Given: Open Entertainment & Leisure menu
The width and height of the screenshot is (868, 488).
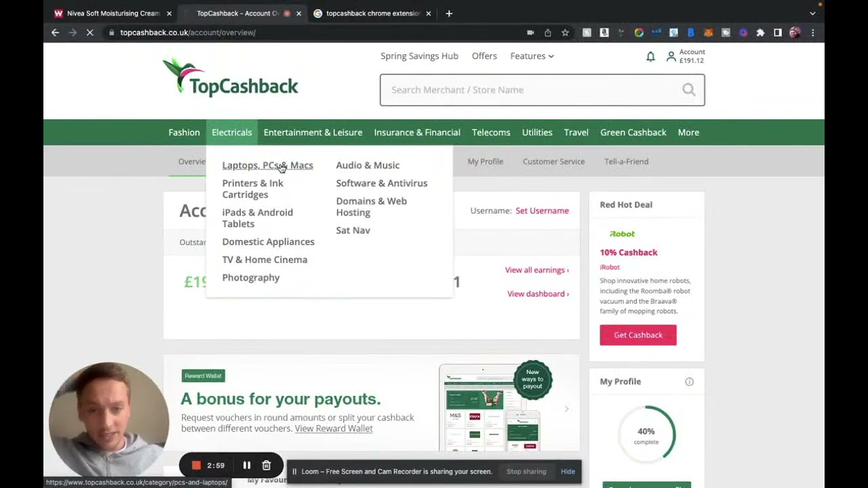Looking at the screenshot, I should pyautogui.click(x=313, y=132).
